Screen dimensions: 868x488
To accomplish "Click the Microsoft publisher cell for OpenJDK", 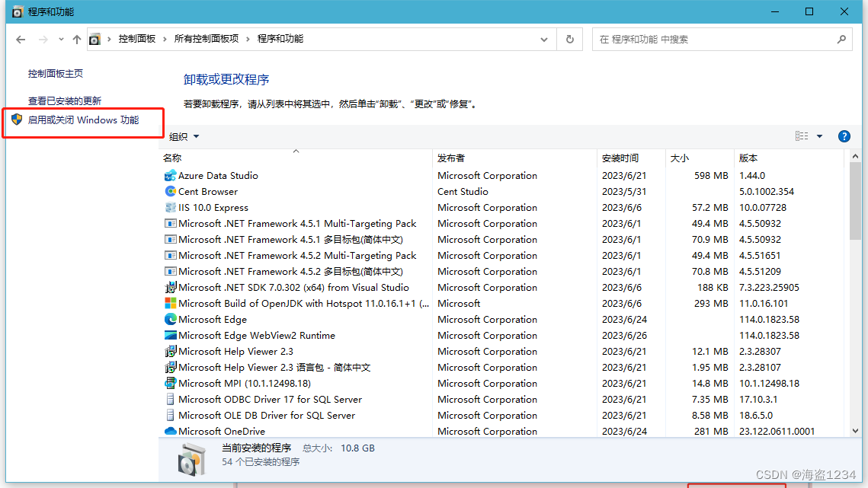I will coord(459,303).
